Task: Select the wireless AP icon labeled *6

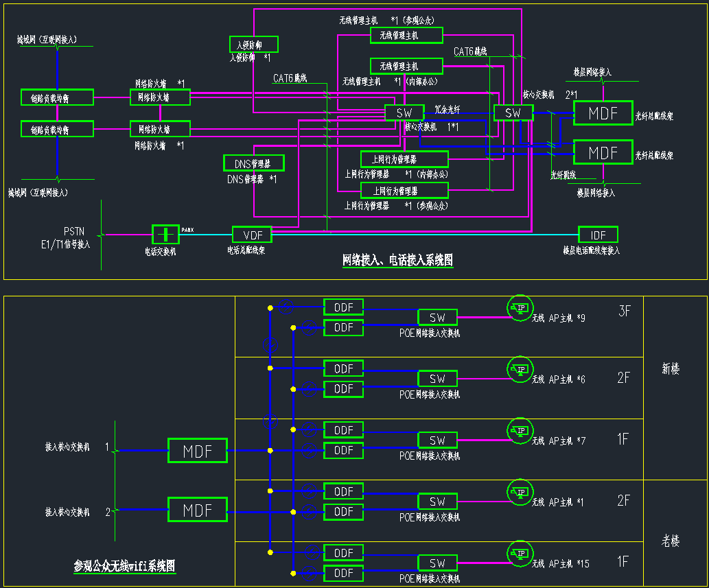Action: pos(520,370)
